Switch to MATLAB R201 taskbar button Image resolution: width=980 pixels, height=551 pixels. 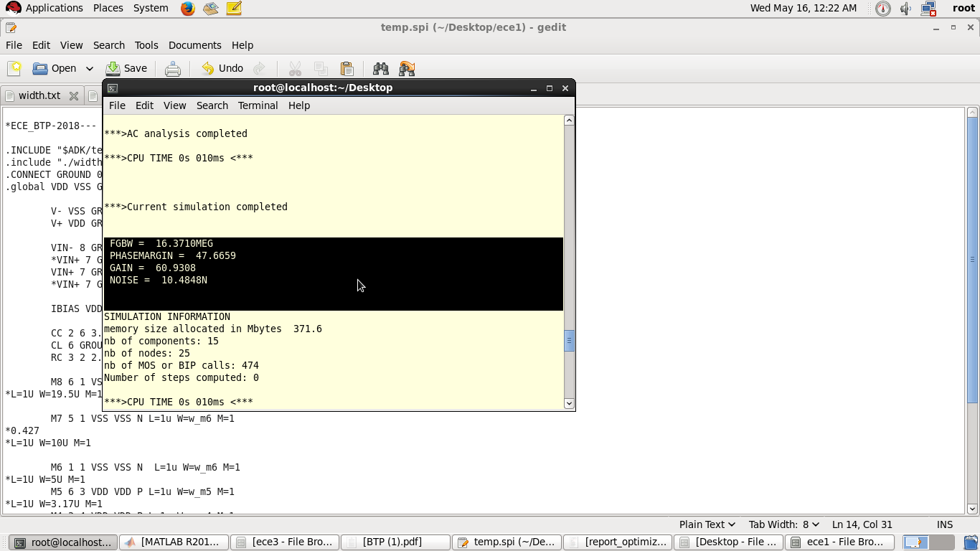[x=173, y=542]
